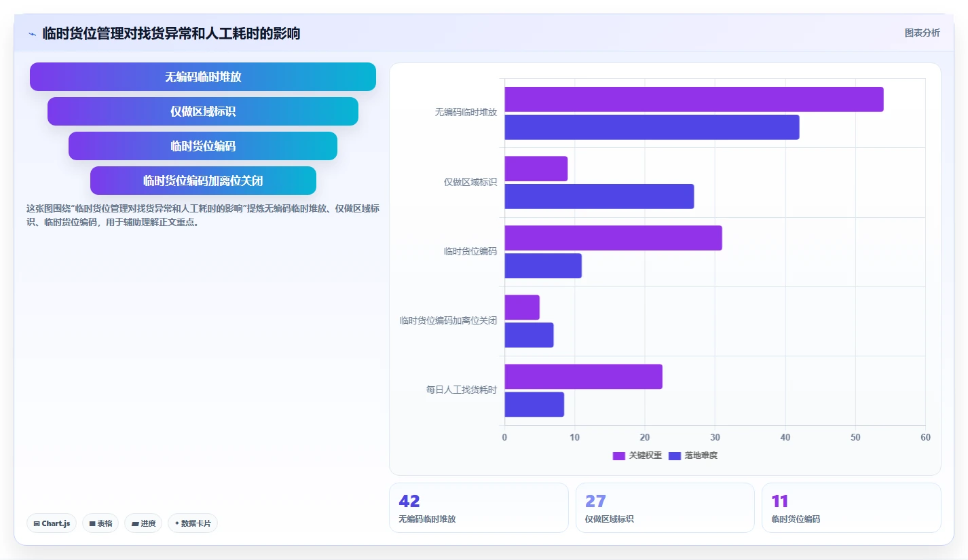Click the 仅做区域标识 chart axis label

pyautogui.click(x=470, y=182)
